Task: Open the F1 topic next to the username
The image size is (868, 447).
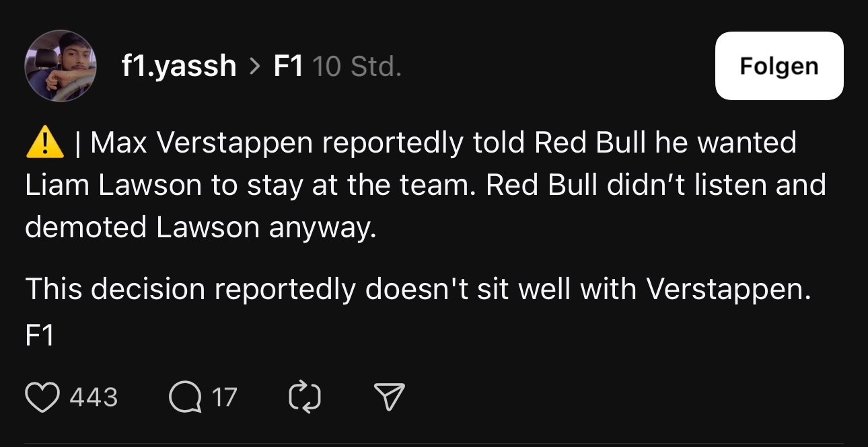Action: pos(288,67)
